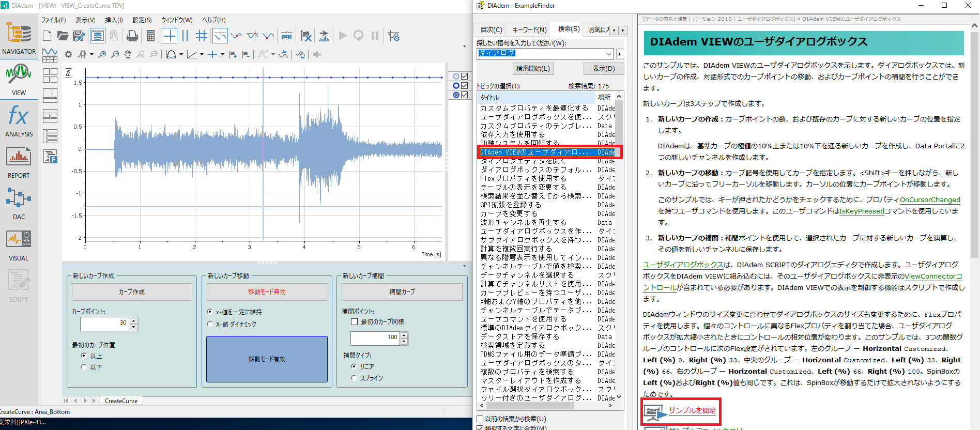Click the カーブポイント spinner up arrow
980x430 pixels.
pyautogui.click(x=134, y=321)
